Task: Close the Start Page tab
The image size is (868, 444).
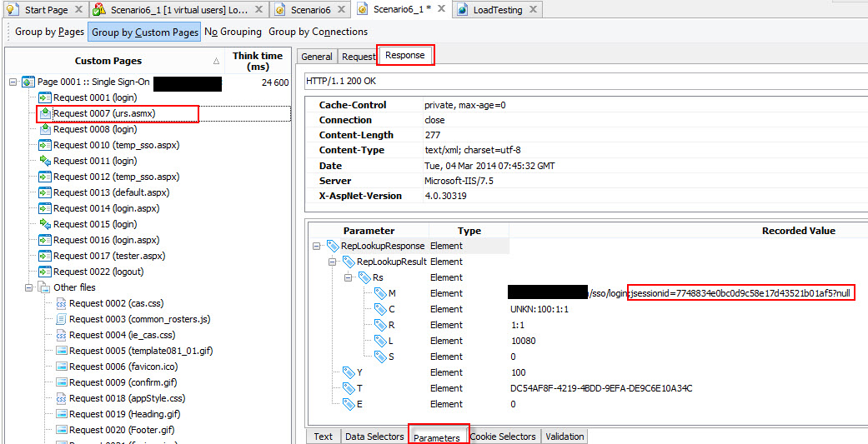Action: [78, 10]
